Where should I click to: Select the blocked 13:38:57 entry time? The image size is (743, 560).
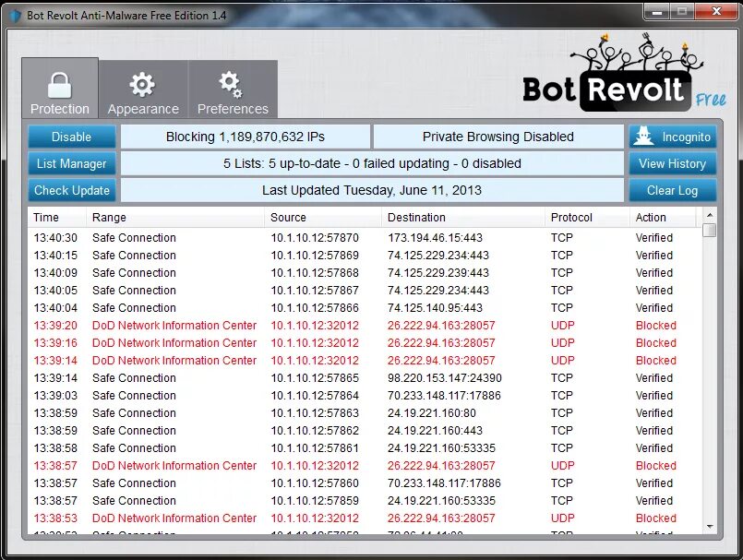(x=55, y=466)
